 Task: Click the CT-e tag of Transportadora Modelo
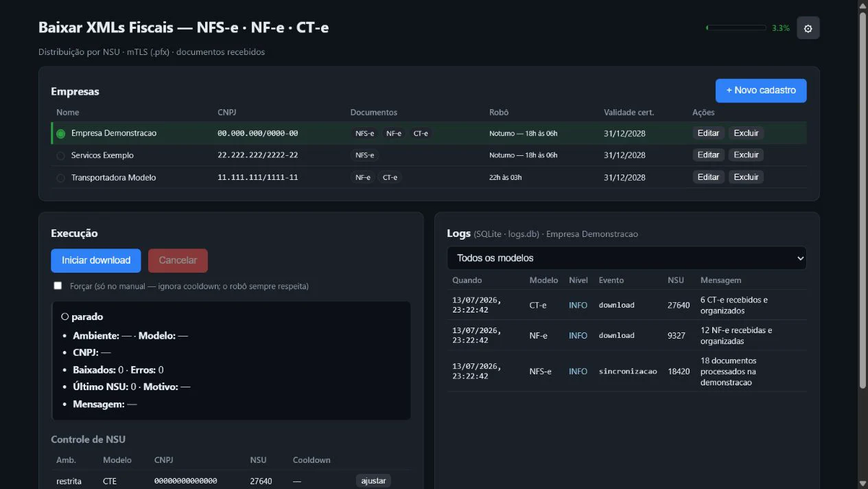point(390,177)
